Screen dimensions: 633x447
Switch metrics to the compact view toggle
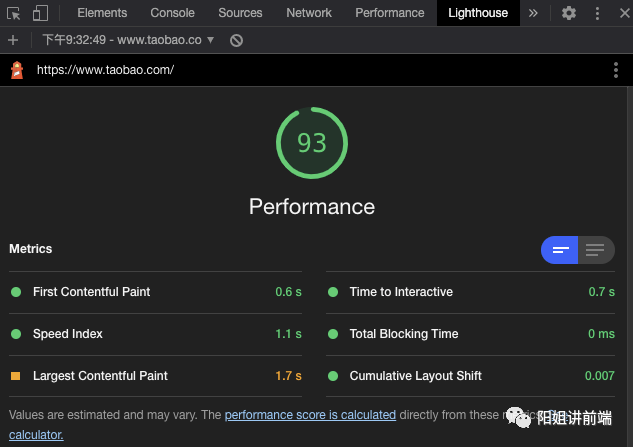560,250
